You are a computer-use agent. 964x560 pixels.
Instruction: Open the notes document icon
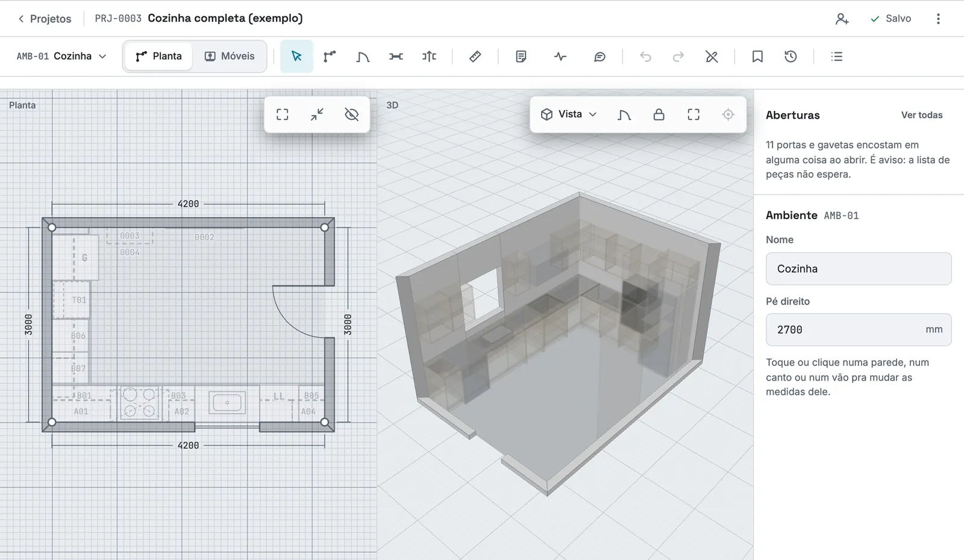(521, 56)
